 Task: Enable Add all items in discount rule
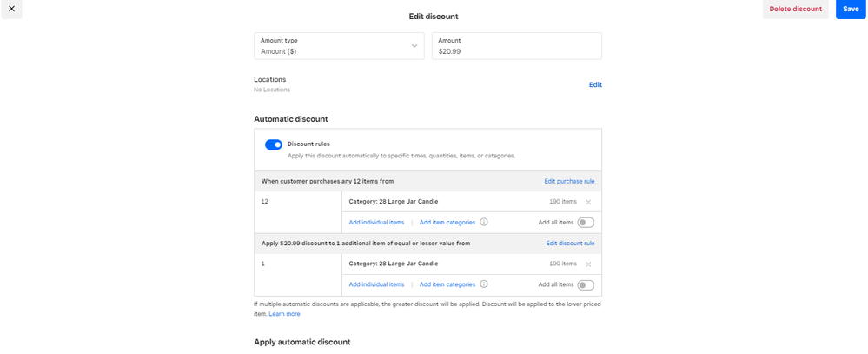(586, 284)
